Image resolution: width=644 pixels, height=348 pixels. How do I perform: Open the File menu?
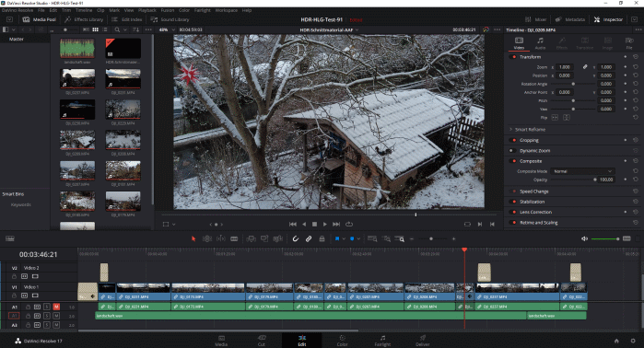point(41,10)
